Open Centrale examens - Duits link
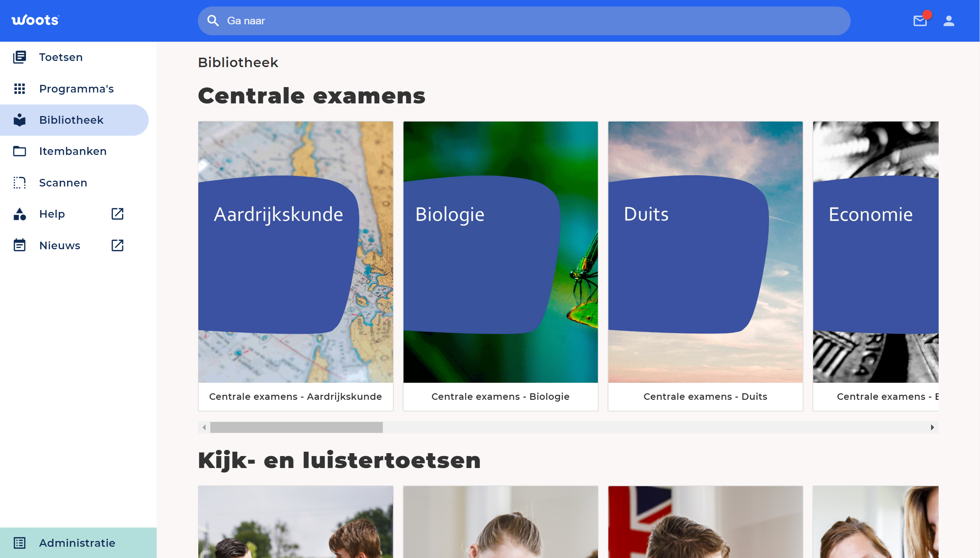 pyautogui.click(x=706, y=396)
